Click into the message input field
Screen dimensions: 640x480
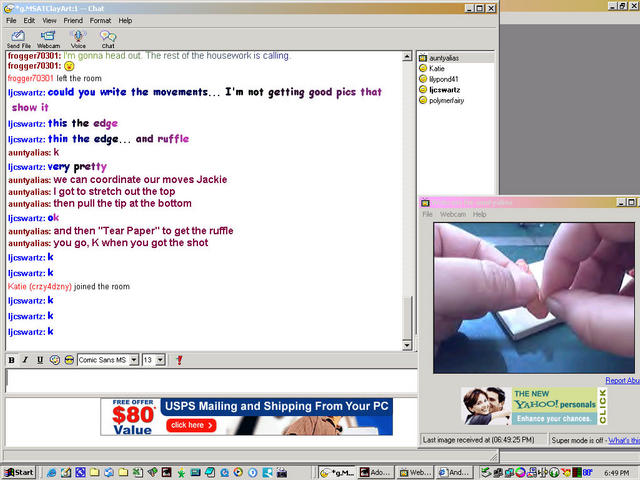[x=211, y=380]
